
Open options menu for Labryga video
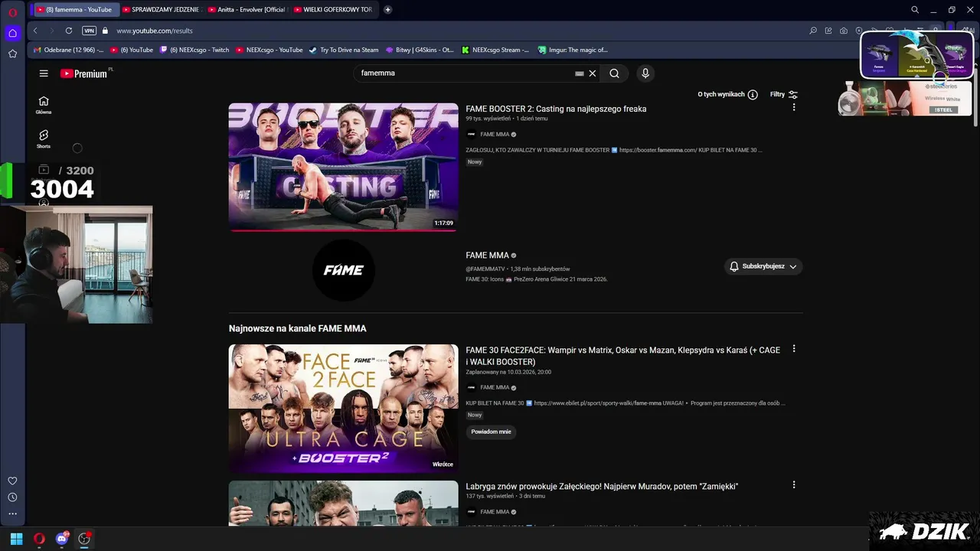click(x=794, y=485)
